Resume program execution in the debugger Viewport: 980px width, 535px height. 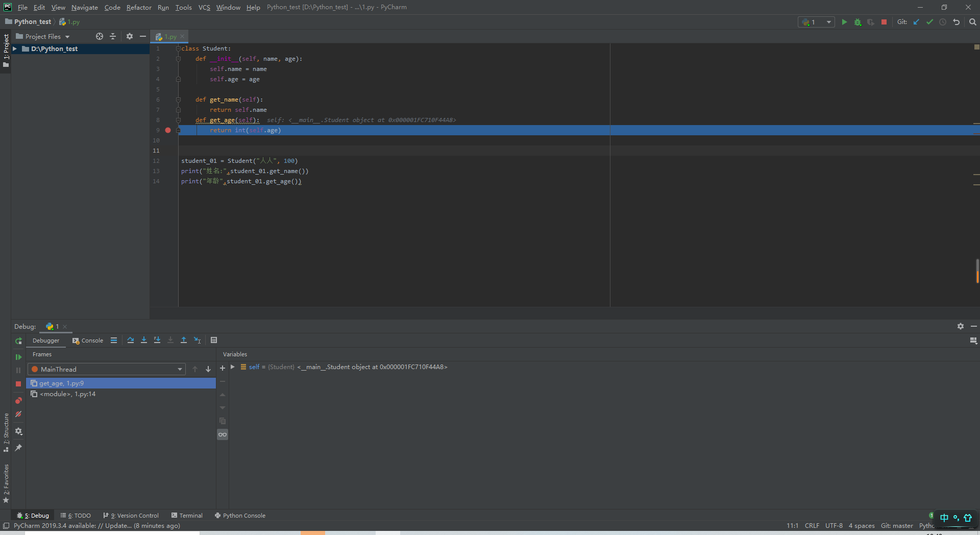(x=18, y=357)
